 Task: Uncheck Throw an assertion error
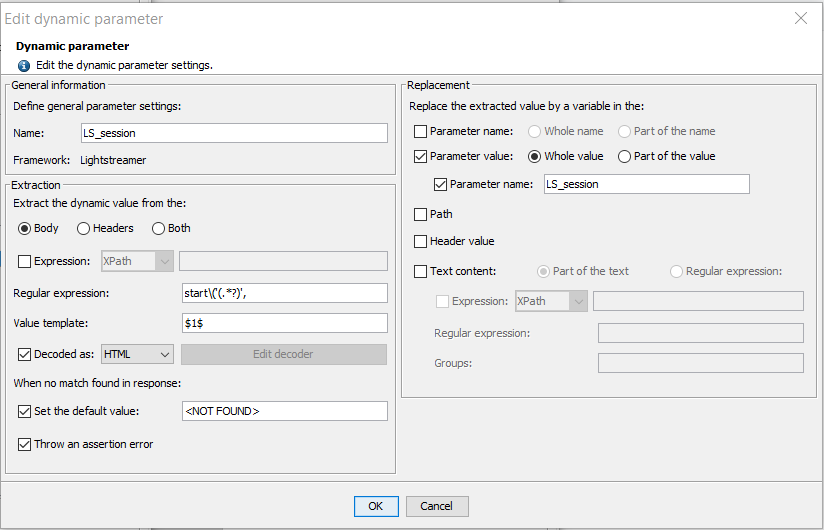pos(25,444)
